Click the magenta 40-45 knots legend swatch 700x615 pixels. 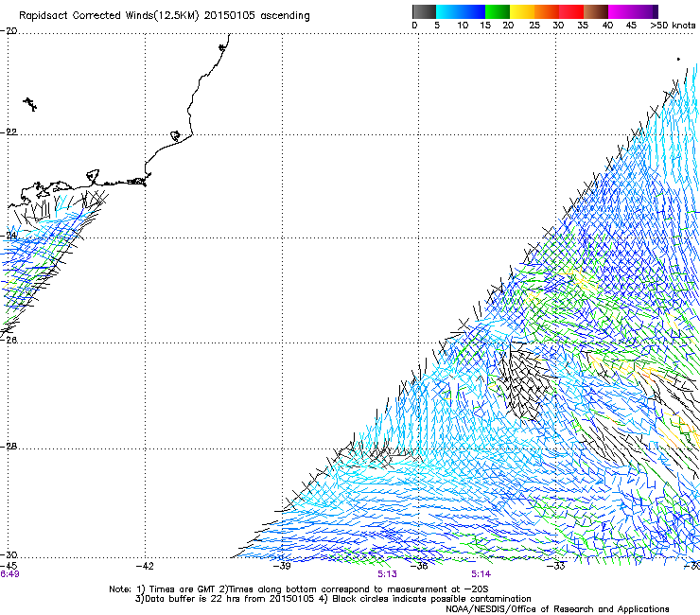click(x=621, y=11)
